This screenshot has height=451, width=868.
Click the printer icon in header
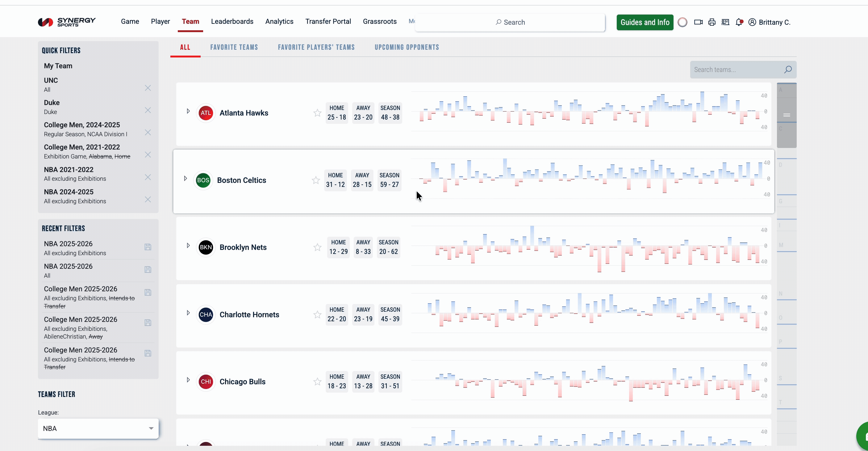pos(712,22)
